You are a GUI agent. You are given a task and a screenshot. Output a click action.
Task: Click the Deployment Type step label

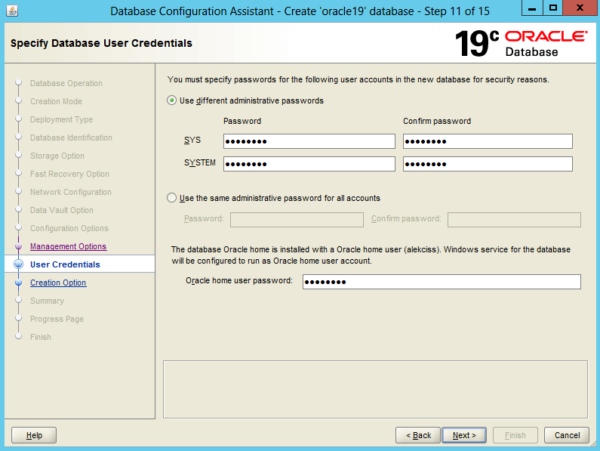point(61,119)
